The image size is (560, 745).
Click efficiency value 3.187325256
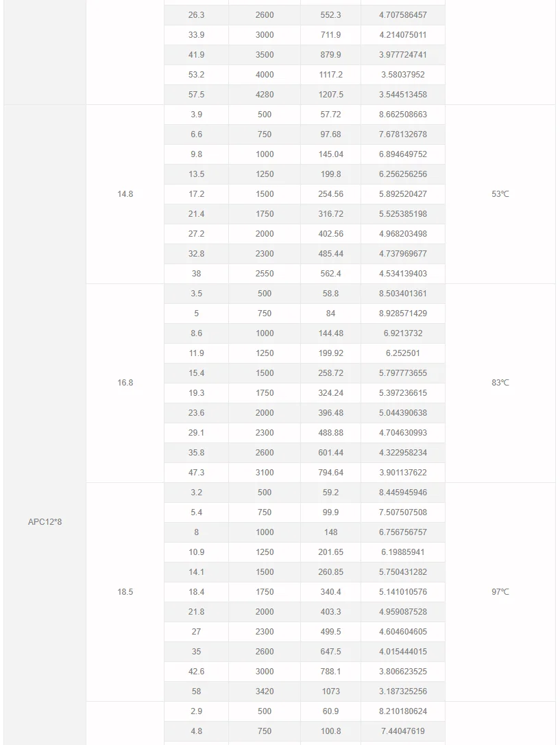[403, 691]
